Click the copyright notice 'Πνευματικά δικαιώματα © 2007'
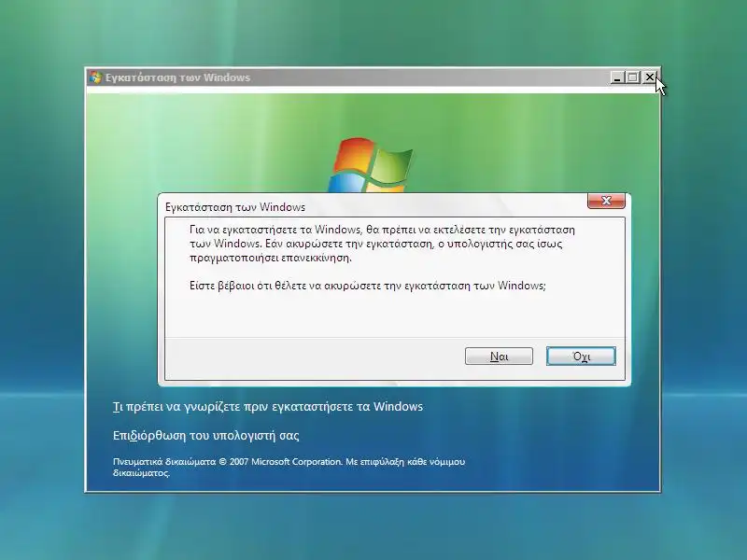747x560 pixels. click(180, 461)
